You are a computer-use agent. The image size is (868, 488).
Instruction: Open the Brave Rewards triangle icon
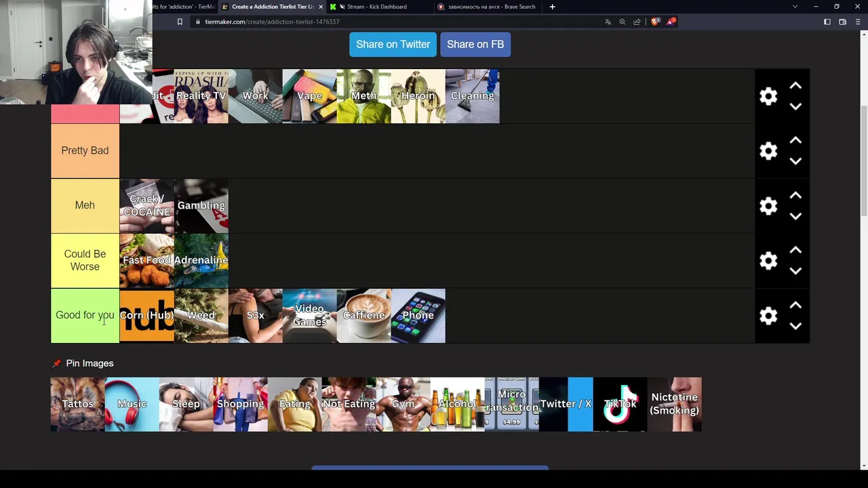point(670,22)
